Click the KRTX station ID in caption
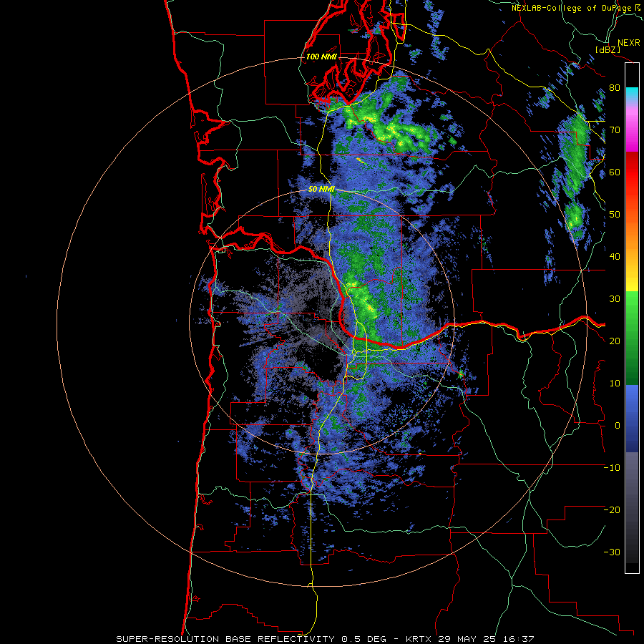 click(x=419, y=639)
